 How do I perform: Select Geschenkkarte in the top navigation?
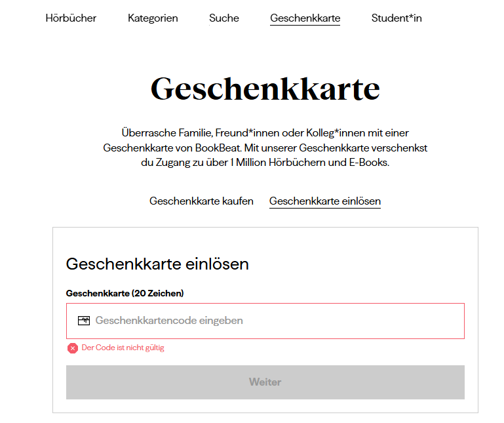tap(305, 18)
